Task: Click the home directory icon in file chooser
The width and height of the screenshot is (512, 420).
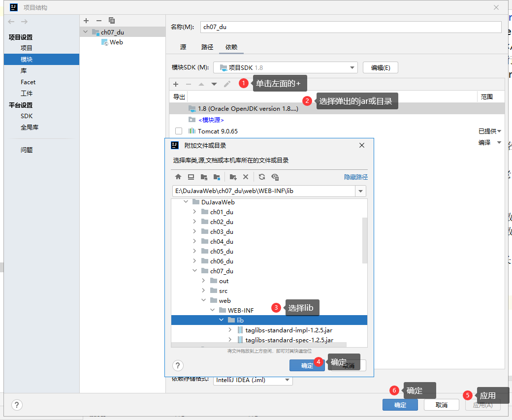Action: pyautogui.click(x=178, y=177)
